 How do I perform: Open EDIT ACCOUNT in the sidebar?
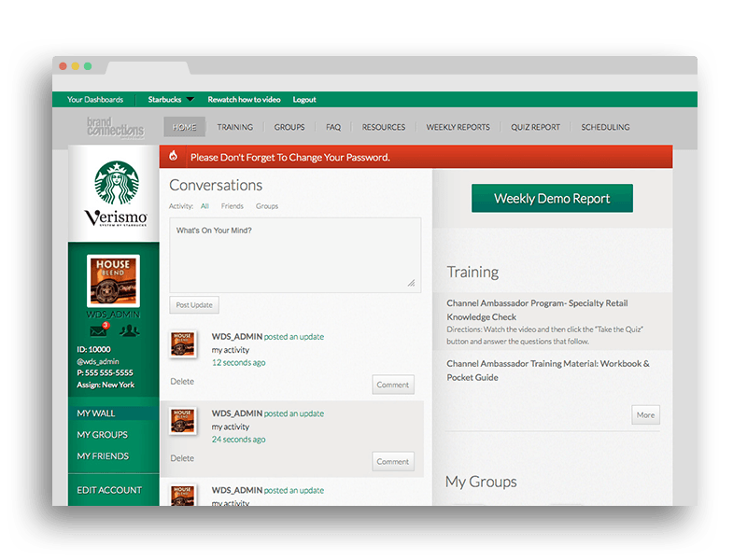point(109,490)
